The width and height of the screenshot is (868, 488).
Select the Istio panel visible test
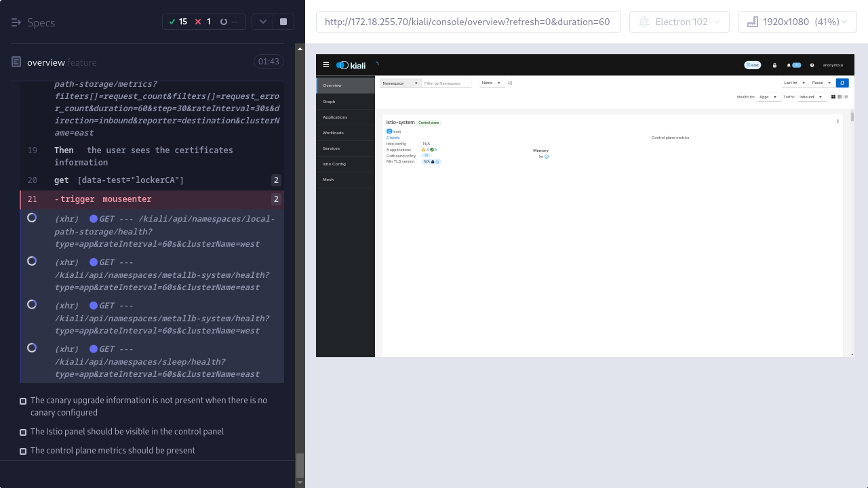(x=127, y=432)
